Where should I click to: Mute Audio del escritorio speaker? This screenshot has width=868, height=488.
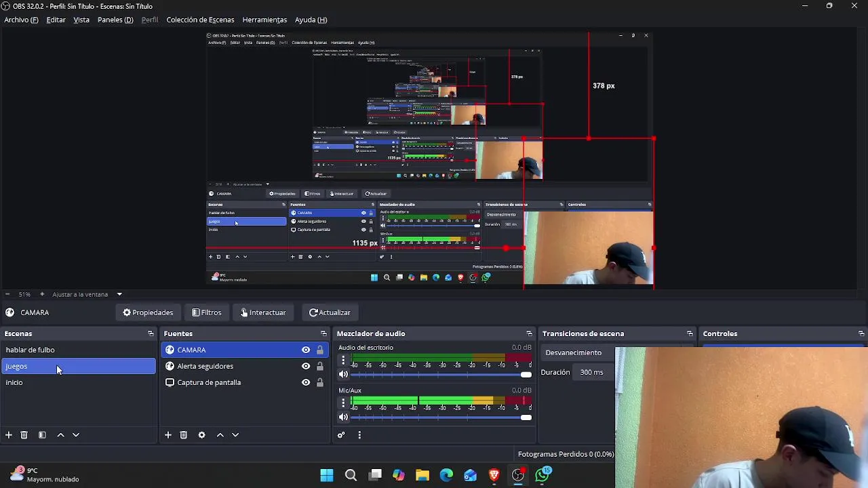tap(343, 374)
